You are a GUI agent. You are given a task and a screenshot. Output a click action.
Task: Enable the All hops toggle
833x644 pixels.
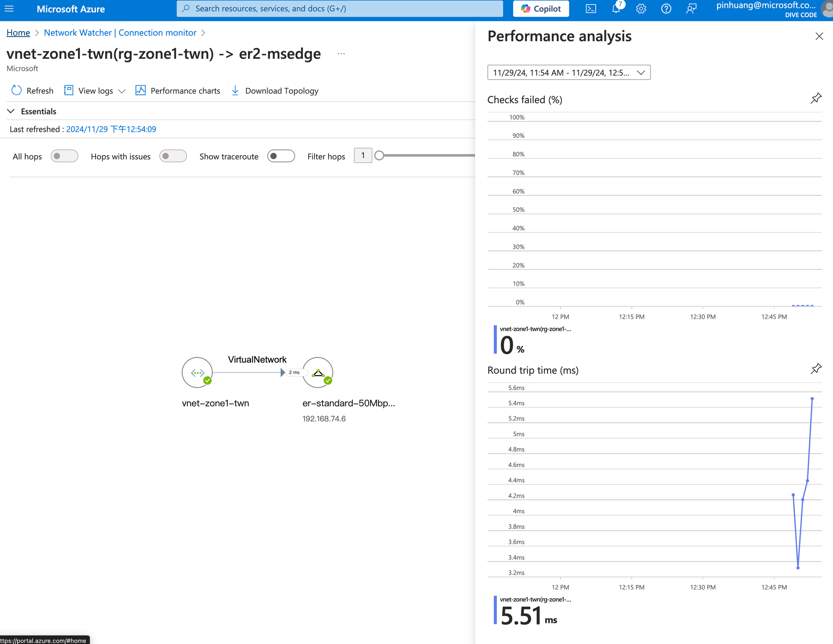(64, 156)
